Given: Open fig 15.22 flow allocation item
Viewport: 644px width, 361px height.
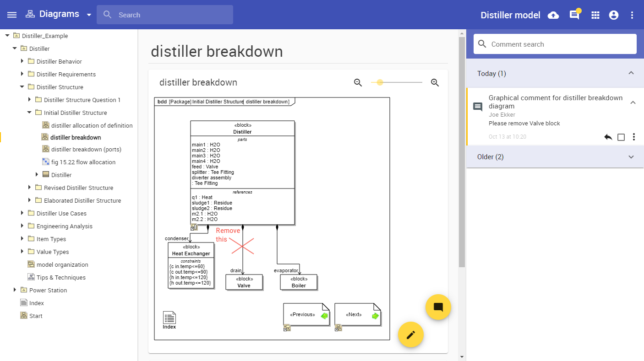Looking at the screenshot, I should [x=83, y=162].
